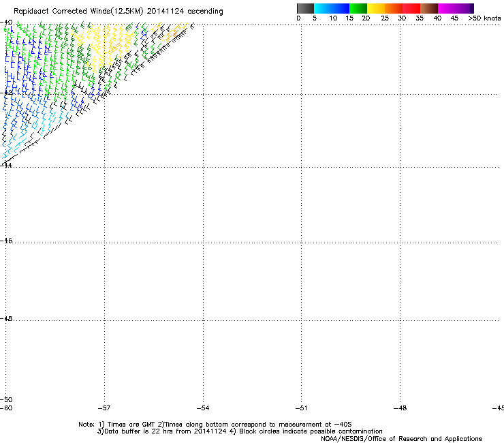This screenshot has width=504, height=443.
Task: Click the '-57' longitude axis label
Action: click(x=104, y=408)
